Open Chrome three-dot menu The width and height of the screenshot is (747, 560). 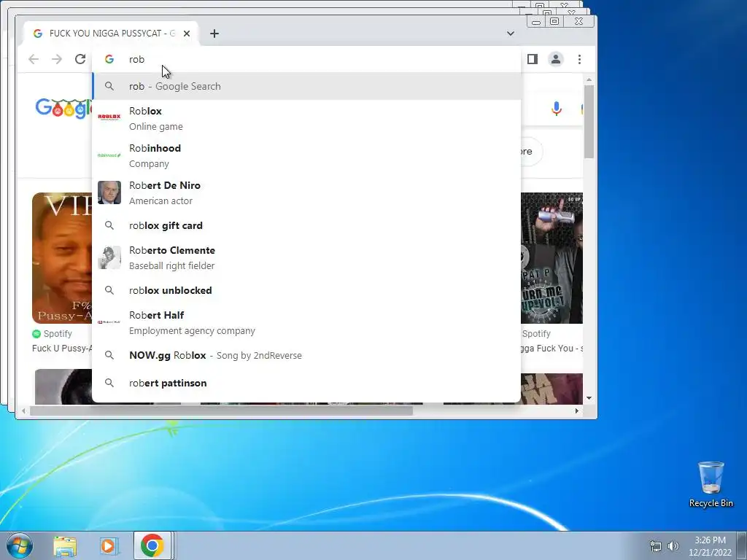(579, 59)
